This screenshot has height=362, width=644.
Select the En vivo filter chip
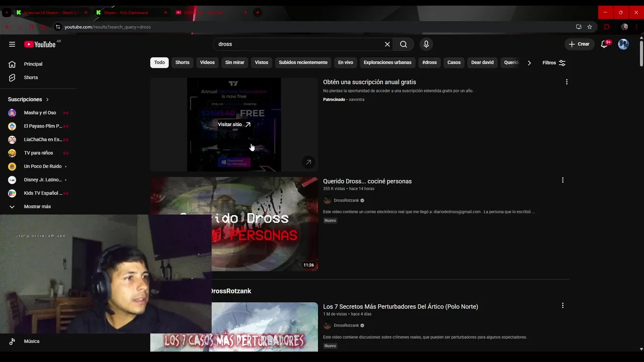pos(346,62)
